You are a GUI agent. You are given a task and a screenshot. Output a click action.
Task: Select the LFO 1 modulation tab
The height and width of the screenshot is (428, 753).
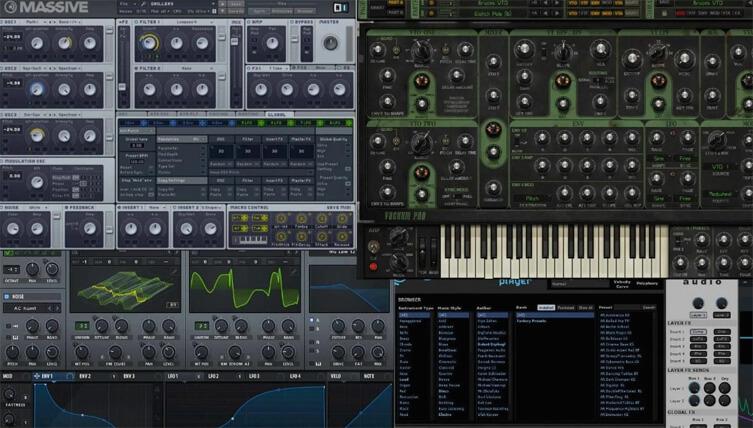[x=172, y=376]
